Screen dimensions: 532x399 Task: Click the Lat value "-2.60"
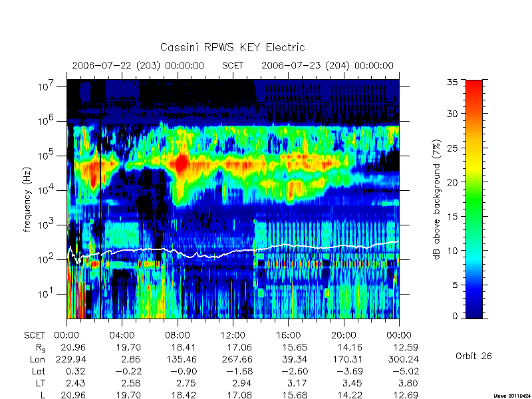pyautogui.click(x=295, y=372)
